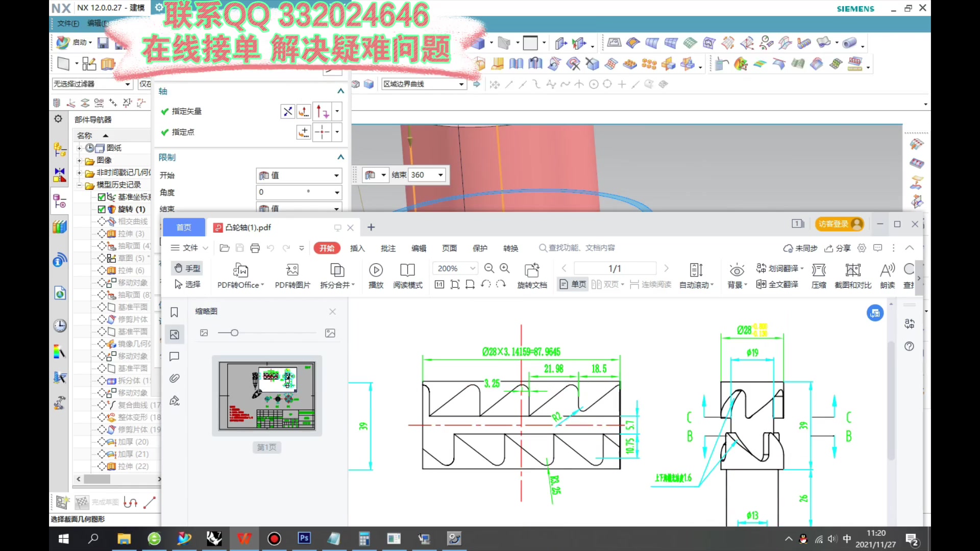Open the 插入 menu tab
The image size is (980, 551).
357,248
